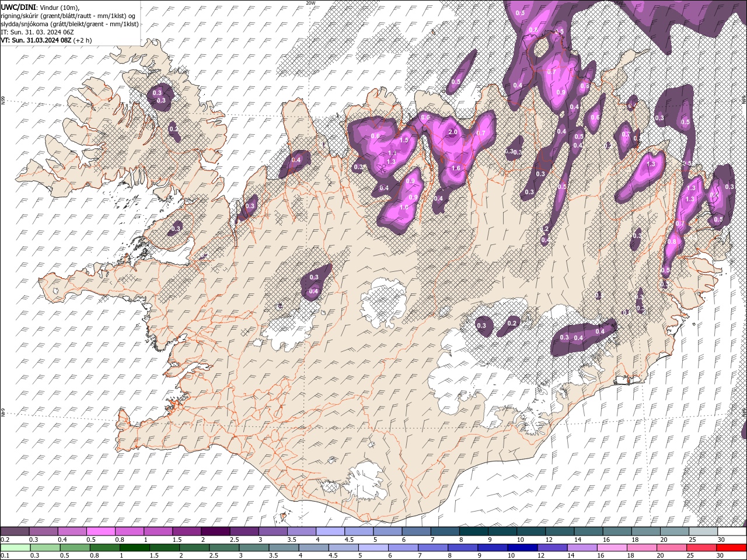Viewport: 747px width, 560px height.
Task: Click the '14' label in the rain legend row
Action: pyautogui.click(x=570, y=555)
